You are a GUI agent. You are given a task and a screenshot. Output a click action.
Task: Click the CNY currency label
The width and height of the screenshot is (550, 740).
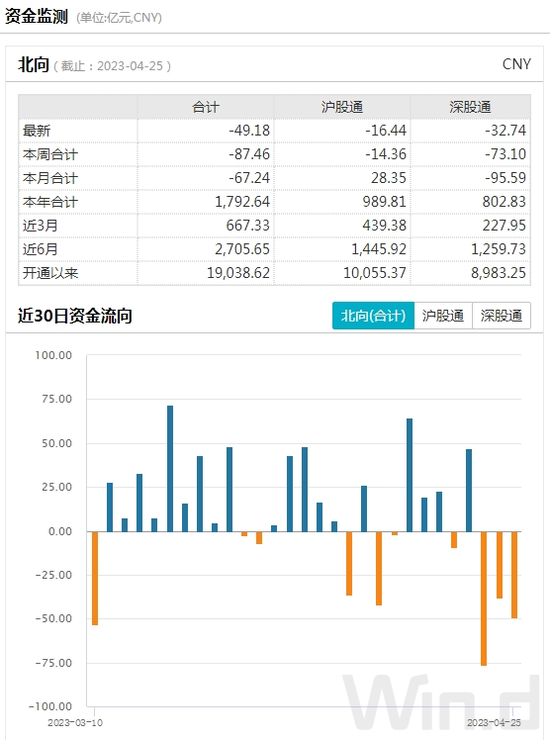(516, 64)
